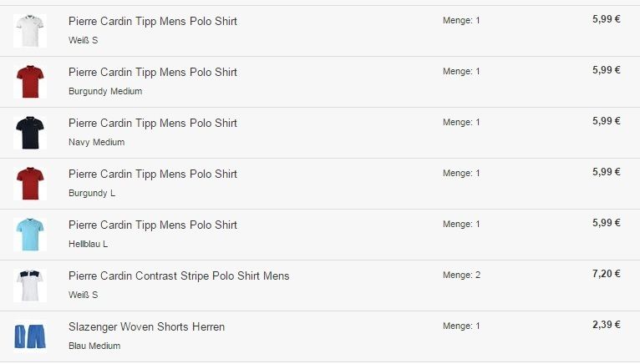
Task: Click the 2,39 € shorts price
Action: point(606,325)
